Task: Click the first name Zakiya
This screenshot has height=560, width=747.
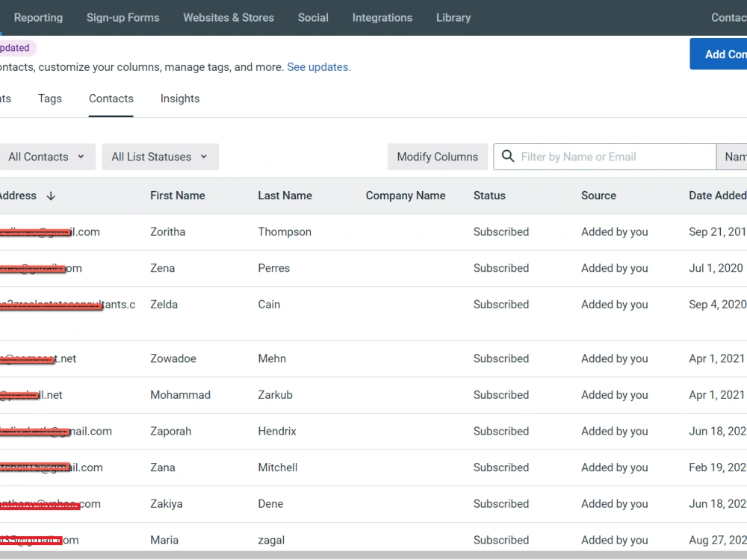Action: point(167,503)
